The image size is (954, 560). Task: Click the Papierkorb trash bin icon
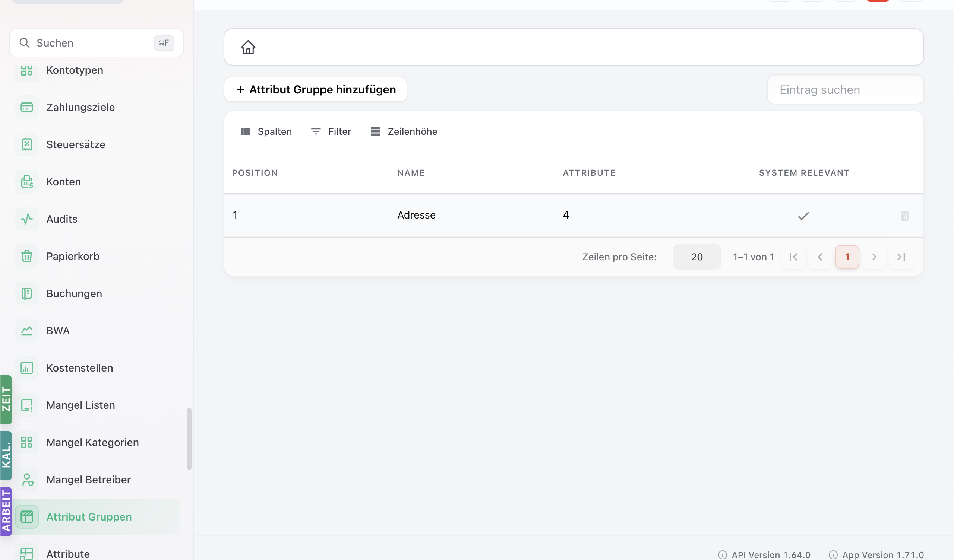coord(26,256)
